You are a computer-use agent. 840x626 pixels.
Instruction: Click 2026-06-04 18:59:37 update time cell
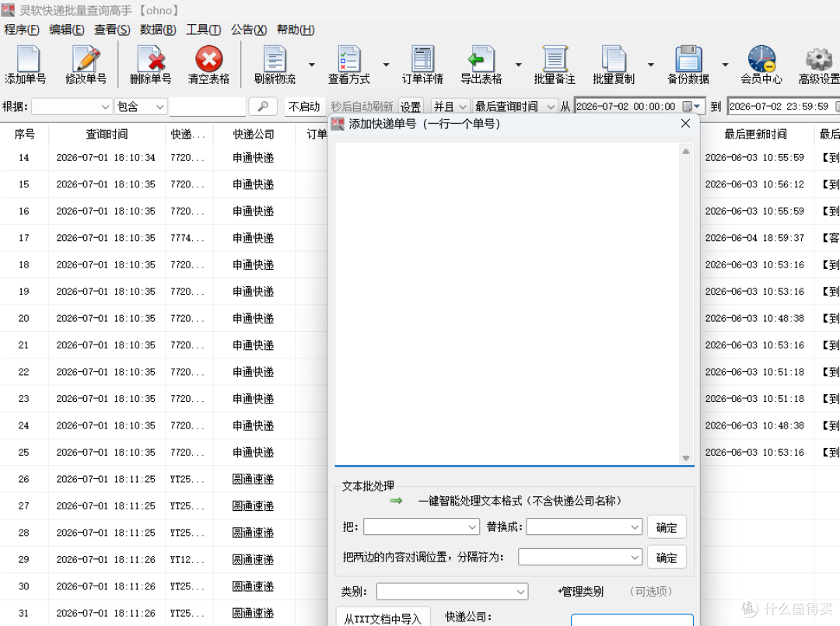(x=754, y=238)
